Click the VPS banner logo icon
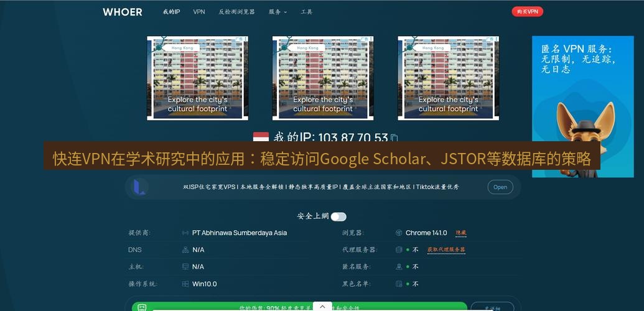Image resolution: width=644 pixels, height=311 pixels. click(x=139, y=187)
